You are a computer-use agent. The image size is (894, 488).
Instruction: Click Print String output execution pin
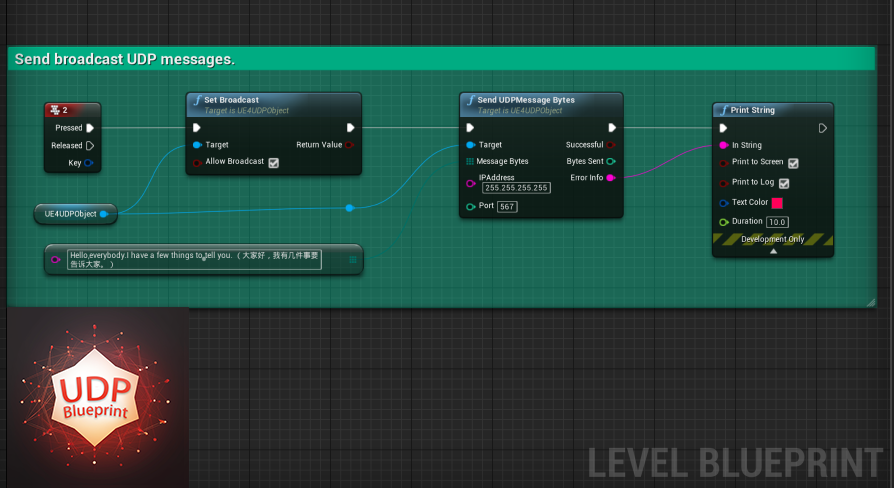pos(823,128)
